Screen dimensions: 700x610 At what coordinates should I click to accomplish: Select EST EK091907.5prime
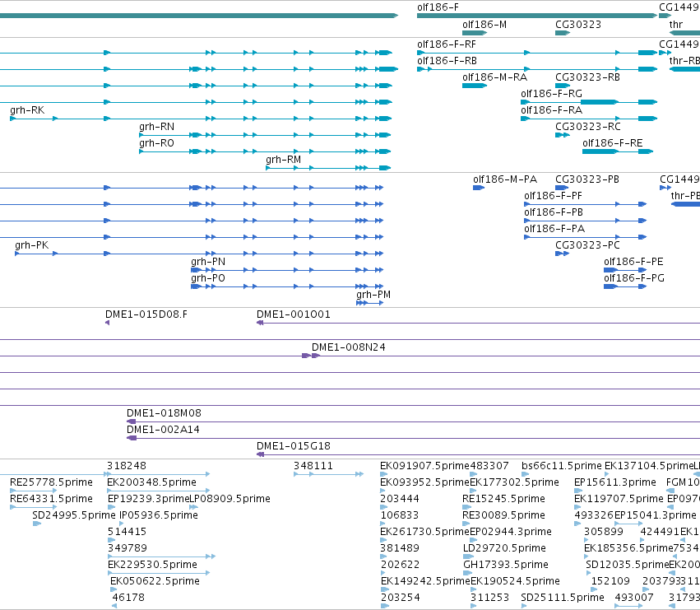coord(424,466)
